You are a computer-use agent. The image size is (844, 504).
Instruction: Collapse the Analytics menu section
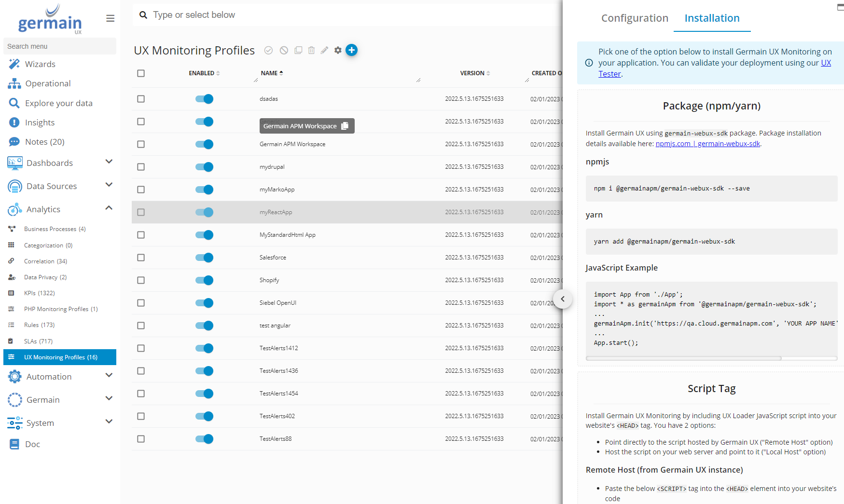[109, 208]
